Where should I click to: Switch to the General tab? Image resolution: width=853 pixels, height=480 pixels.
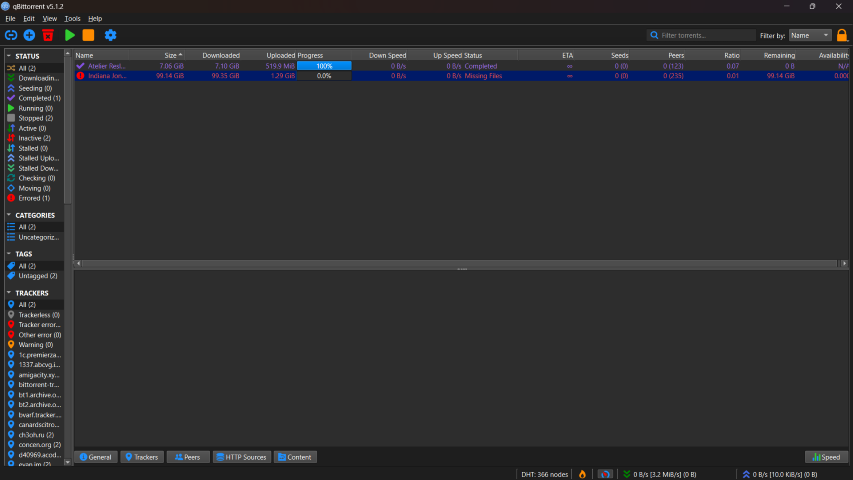point(96,457)
